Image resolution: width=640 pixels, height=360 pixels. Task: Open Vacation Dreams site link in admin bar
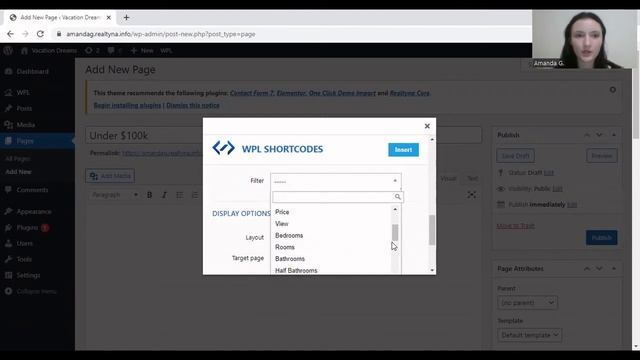click(x=49, y=51)
